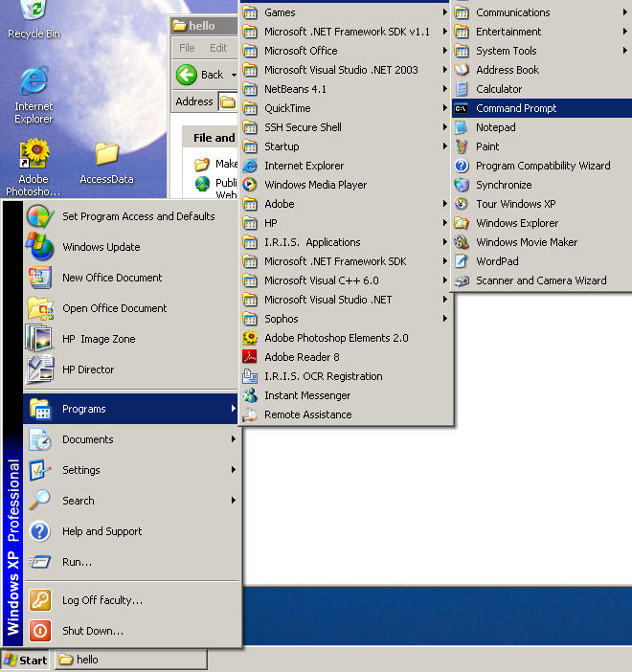Open I.R.I.S. OCR Registration
Viewport: 632px width, 672px height.
pyautogui.click(x=345, y=376)
